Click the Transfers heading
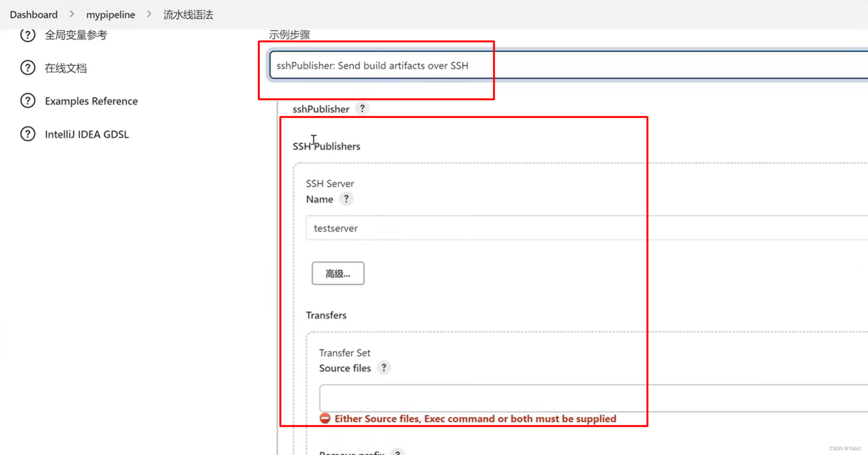Viewport: 868px width, 455px height. click(326, 315)
